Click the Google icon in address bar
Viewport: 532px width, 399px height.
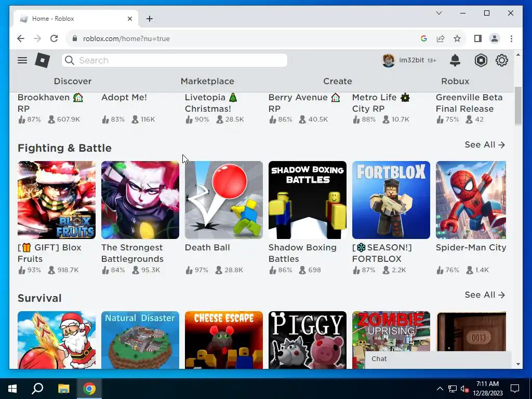click(423, 38)
